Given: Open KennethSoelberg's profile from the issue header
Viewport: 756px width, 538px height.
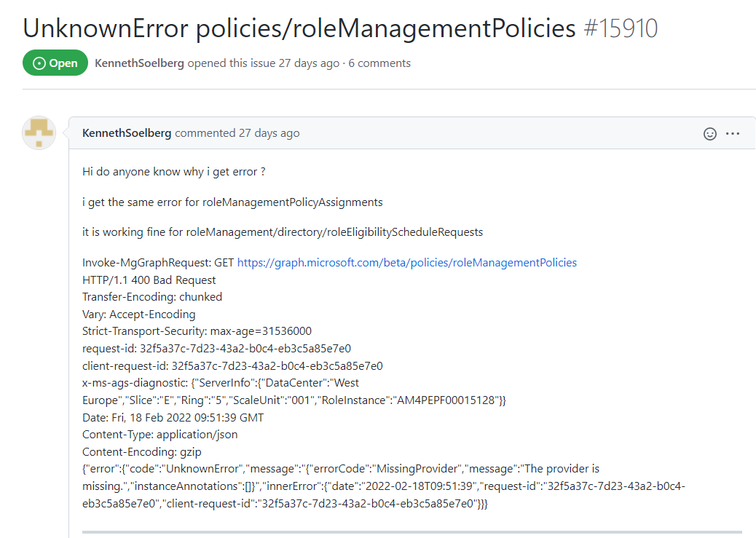Looking at the screenshot, I should (140, 63).
